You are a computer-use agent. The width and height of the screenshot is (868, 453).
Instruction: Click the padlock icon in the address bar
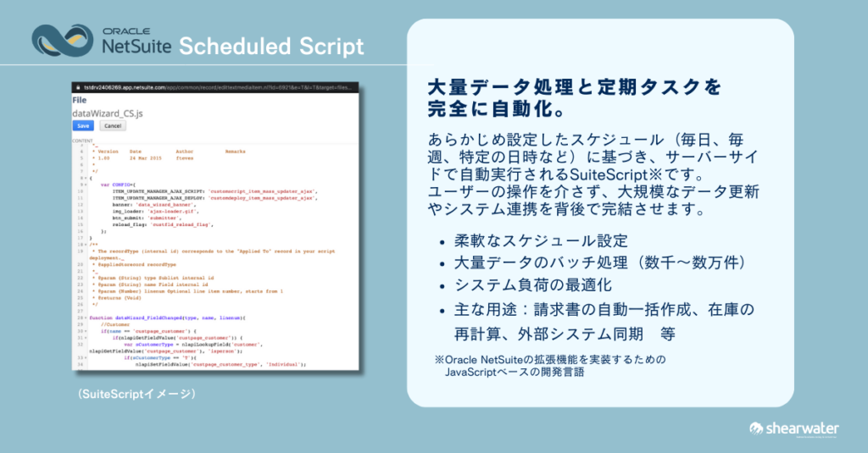point(77,88)
